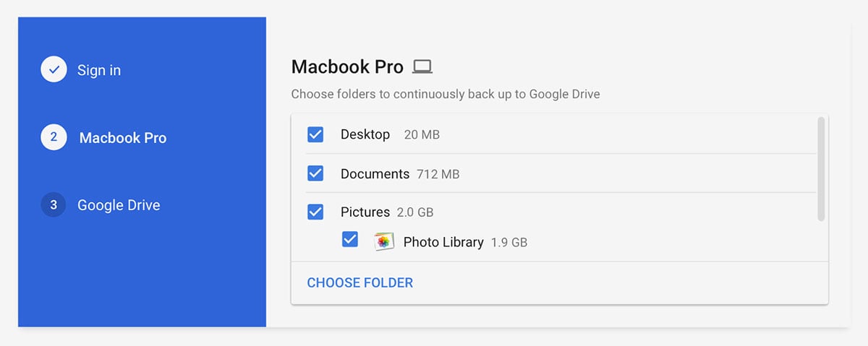The height and width of the screenshot is (346, 868).
Task: Click the CHOOSE FOLDER button
Action: click(359, 283)
